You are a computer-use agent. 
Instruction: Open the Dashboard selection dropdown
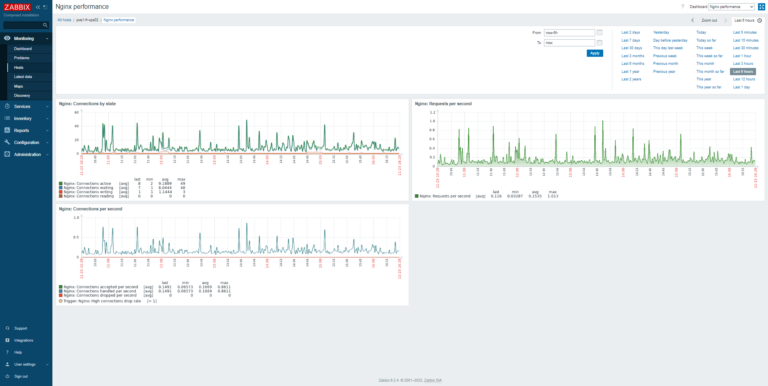732,7
